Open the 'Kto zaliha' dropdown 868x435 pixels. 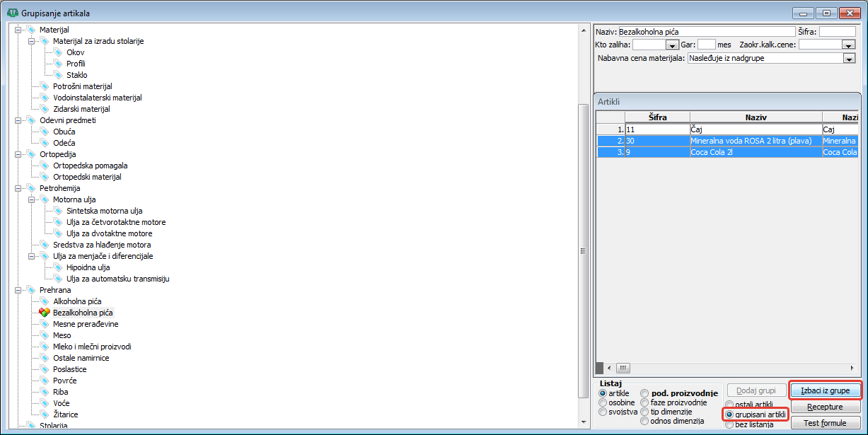click(x=672, y=45)
